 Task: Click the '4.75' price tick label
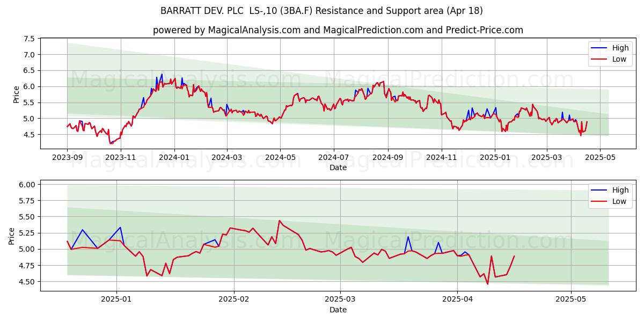coord(27,266)
